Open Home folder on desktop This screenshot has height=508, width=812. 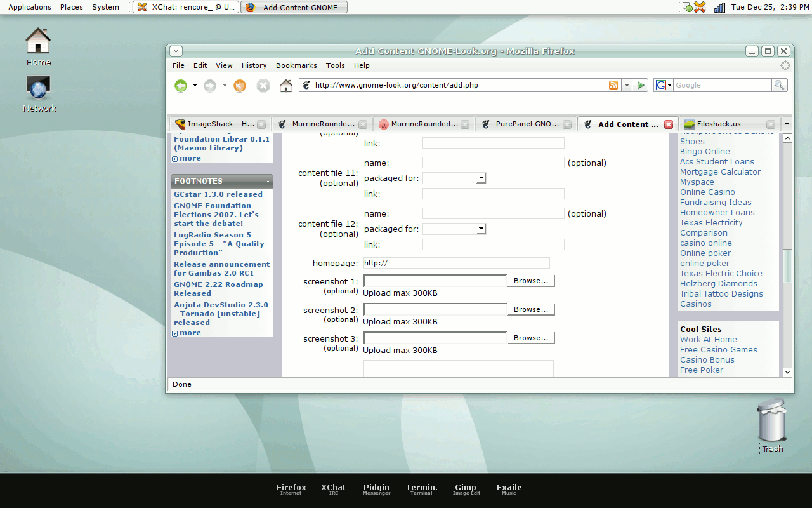38,47
